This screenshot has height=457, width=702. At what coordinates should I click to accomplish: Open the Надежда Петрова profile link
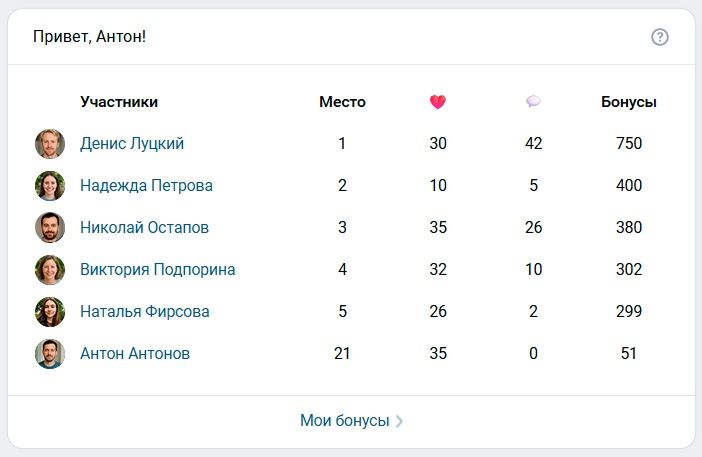(x=146, y=186)
